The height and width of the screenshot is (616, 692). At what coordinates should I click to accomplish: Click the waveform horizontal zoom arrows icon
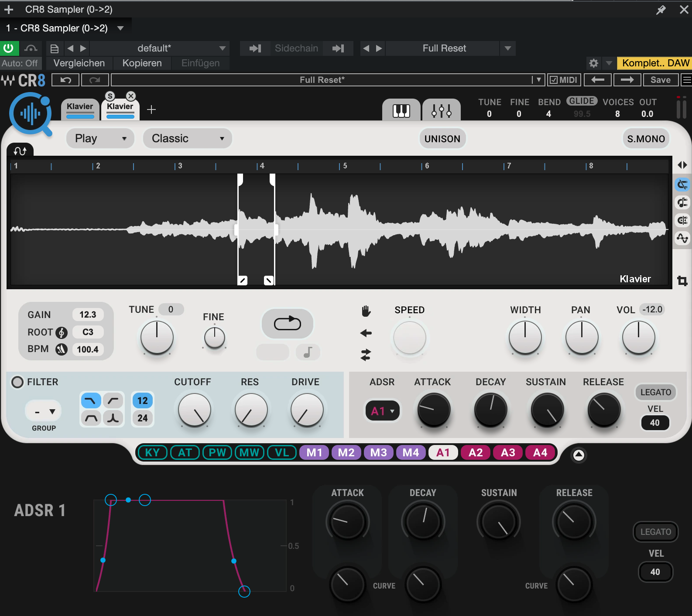tap(682, 165)
